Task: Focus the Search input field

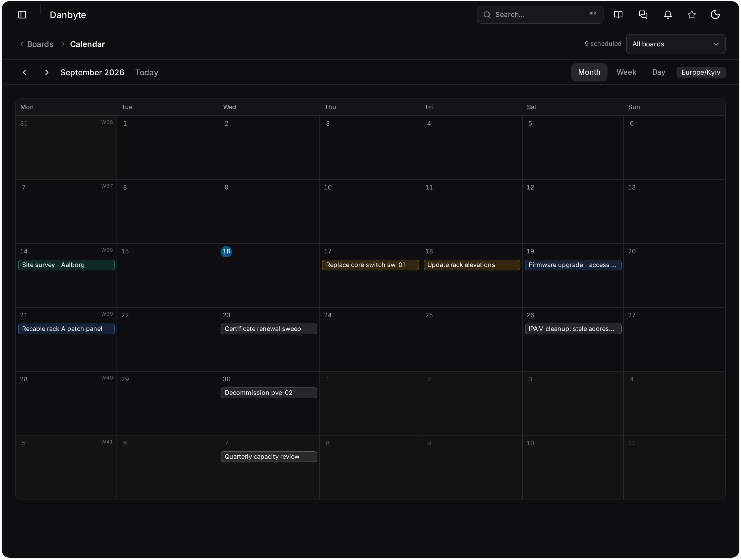Action: (540, 15)
